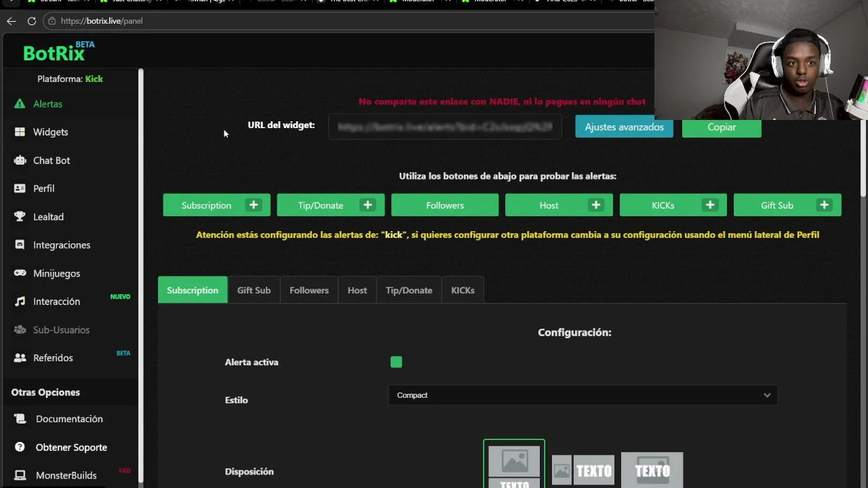Click the plus icon on Tip/Donate button
The width and height of the screenshot is (868, 488).
[368, 205]
